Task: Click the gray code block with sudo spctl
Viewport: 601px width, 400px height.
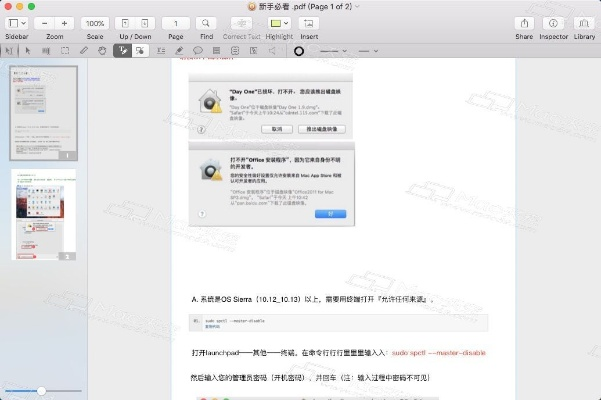Action: point(338,323)
